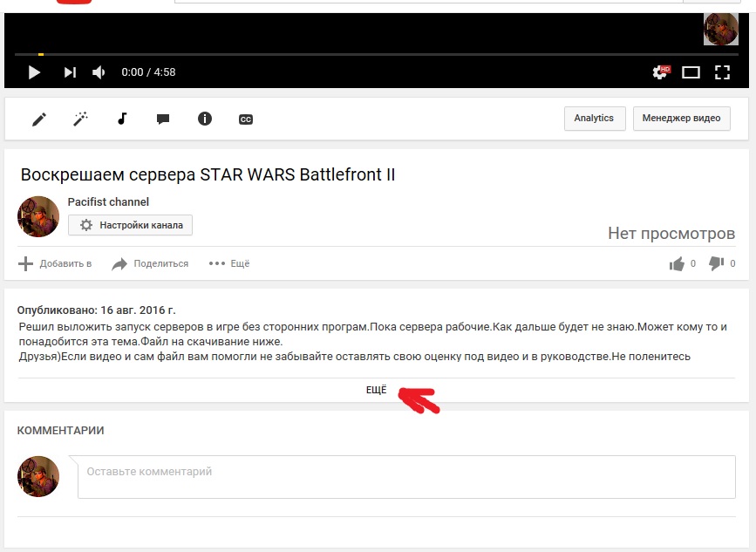The height and width of the screenshot is (552, 756).
Task: Click channel watermark in video corner
Action: [721, 29]
